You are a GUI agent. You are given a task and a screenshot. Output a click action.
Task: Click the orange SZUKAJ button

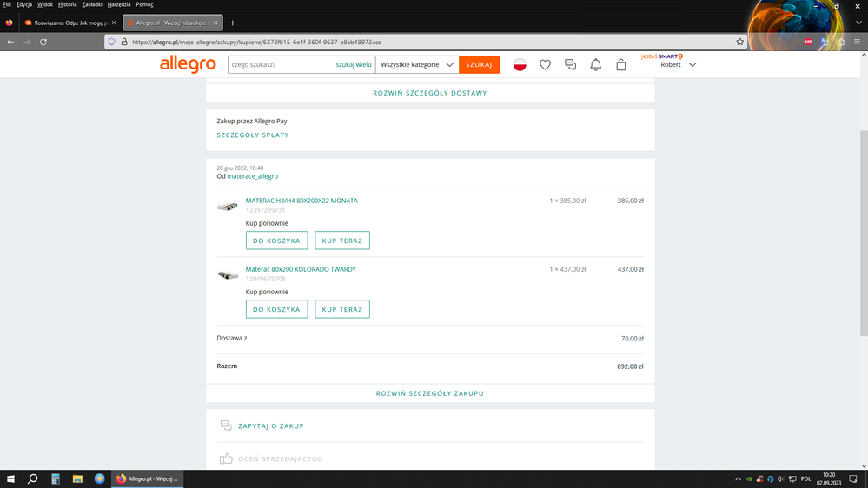pyautogui.click(x=479, y=65)
